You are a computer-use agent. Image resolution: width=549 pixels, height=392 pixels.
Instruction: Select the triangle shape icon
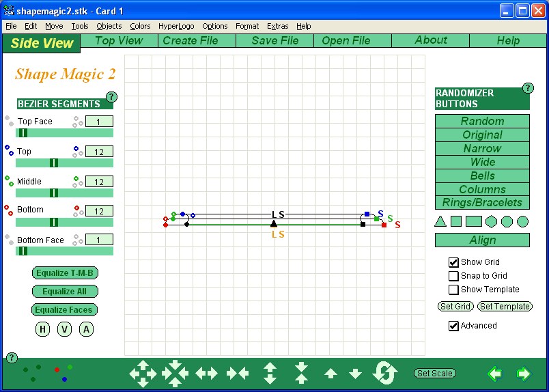[440, 221]
